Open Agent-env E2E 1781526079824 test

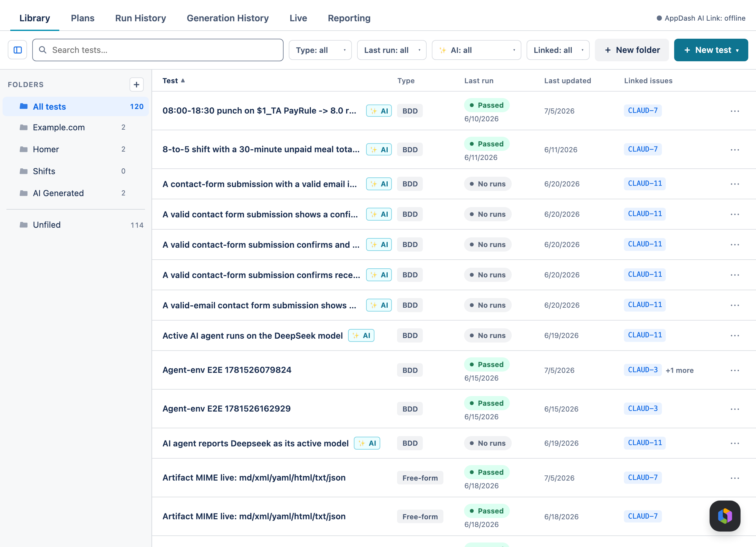[227, 370]
